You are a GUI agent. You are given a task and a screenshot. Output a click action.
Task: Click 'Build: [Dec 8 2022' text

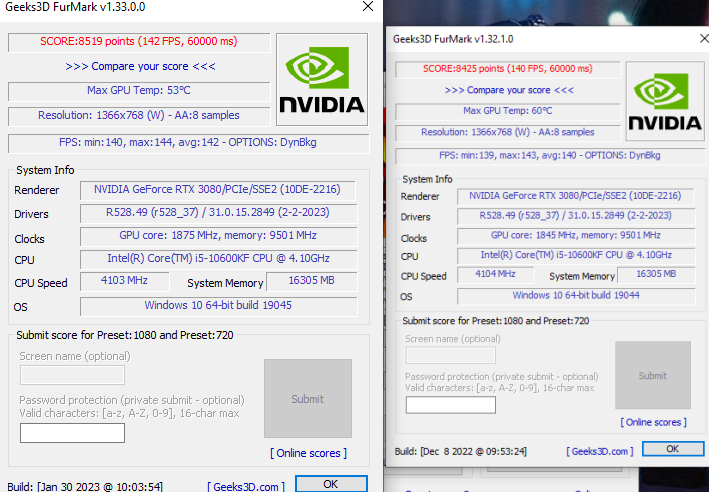(x=461, y=451)
